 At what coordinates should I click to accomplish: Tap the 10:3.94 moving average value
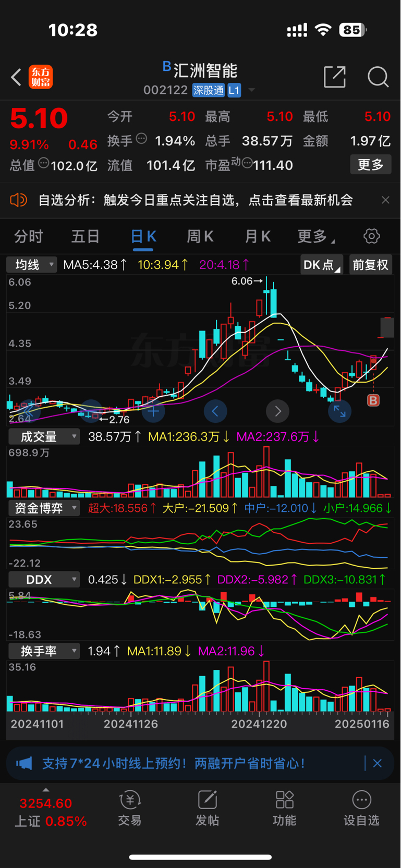(163, 265)
